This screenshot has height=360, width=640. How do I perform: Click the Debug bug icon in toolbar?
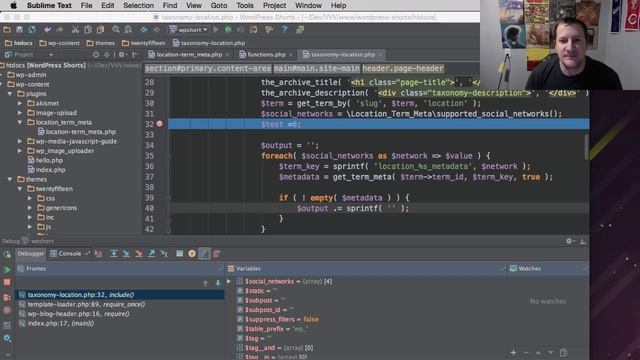[228, 29]
